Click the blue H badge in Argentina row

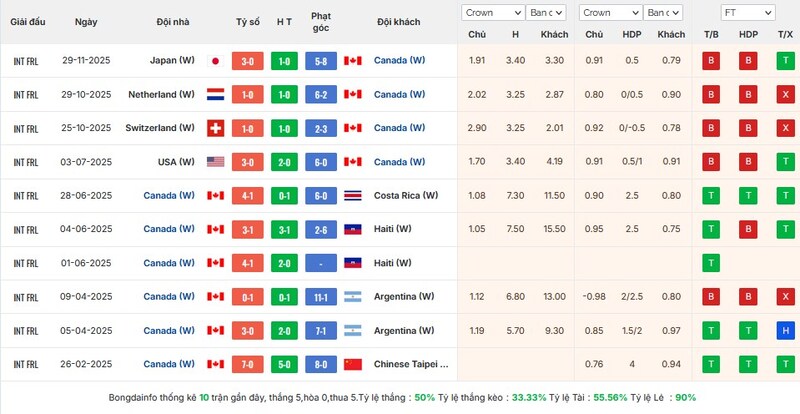click(x=784, y=330)
